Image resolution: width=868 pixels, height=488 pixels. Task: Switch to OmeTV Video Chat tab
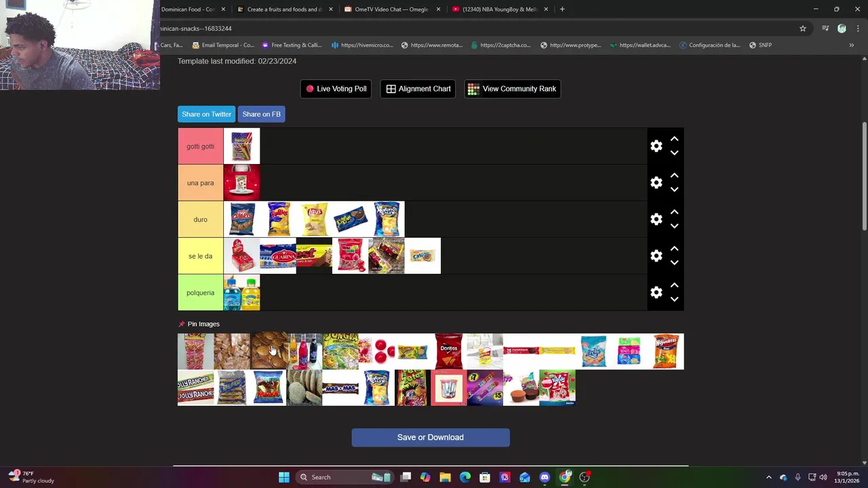point(391,9)
